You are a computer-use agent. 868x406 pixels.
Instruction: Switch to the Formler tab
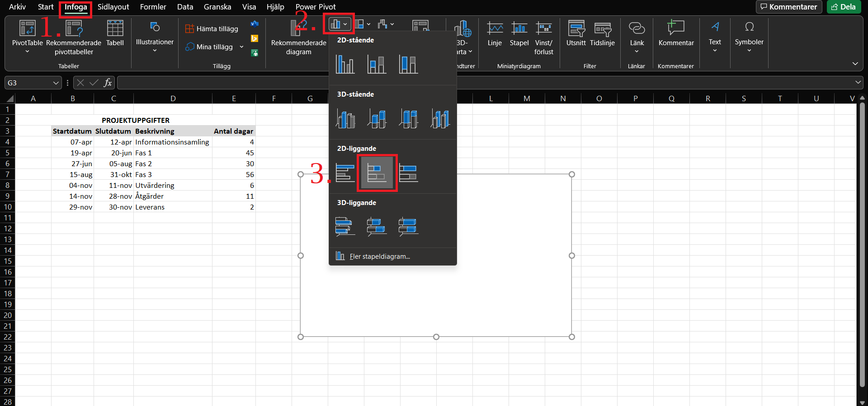(x=153, y=7)
